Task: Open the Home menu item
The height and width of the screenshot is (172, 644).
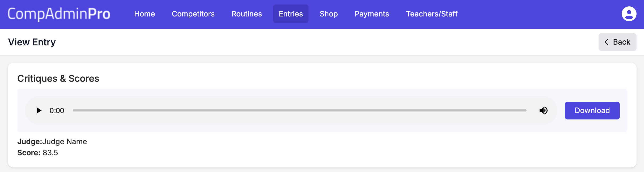Action: pos(145,14)
